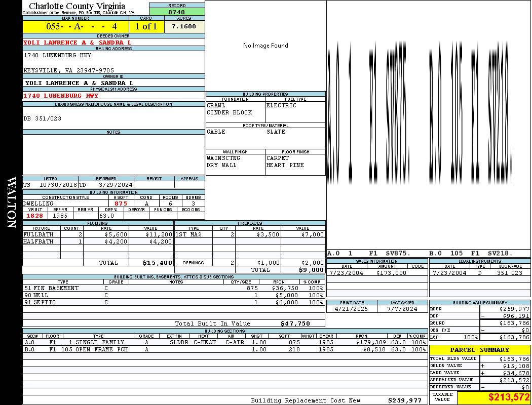Click 51 FIN BASEMENT row
The height and width of the screenshot is (405, 532).
(174, 288)
